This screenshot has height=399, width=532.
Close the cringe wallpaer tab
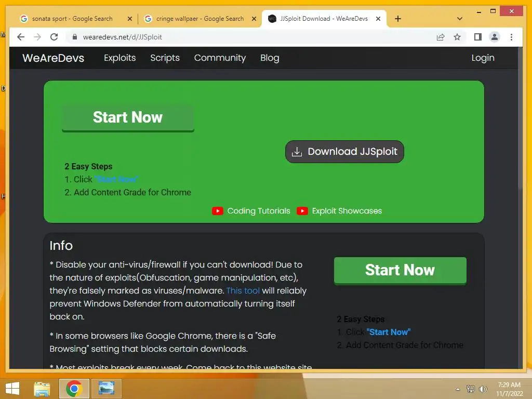tap(254, 19)
